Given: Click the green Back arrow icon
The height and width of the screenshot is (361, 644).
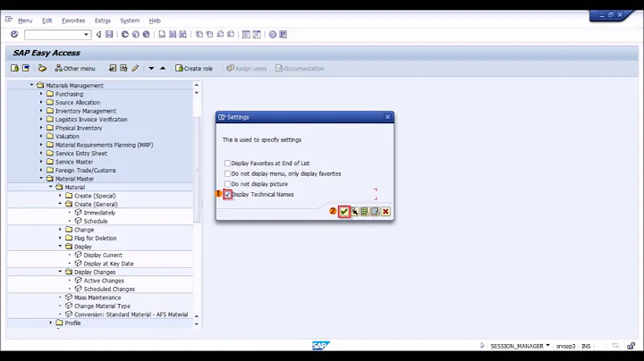Looking at the screenshot, I should tap(125, 35).
